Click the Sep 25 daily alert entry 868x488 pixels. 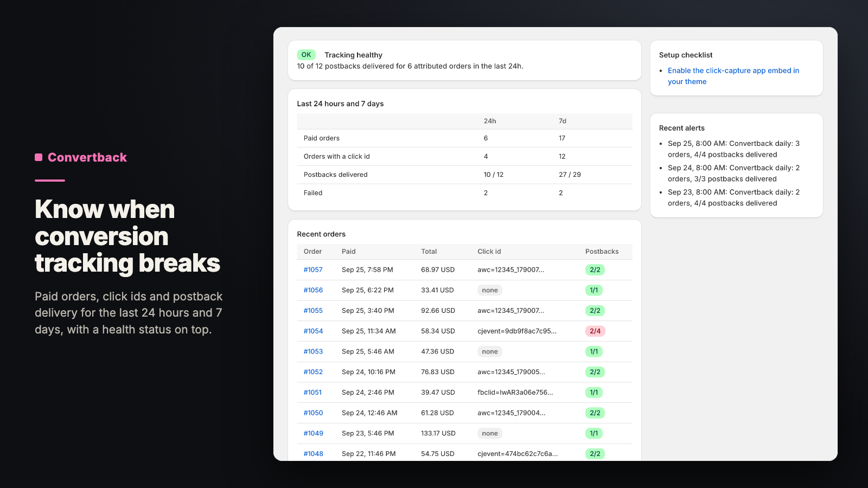[733, 149]
